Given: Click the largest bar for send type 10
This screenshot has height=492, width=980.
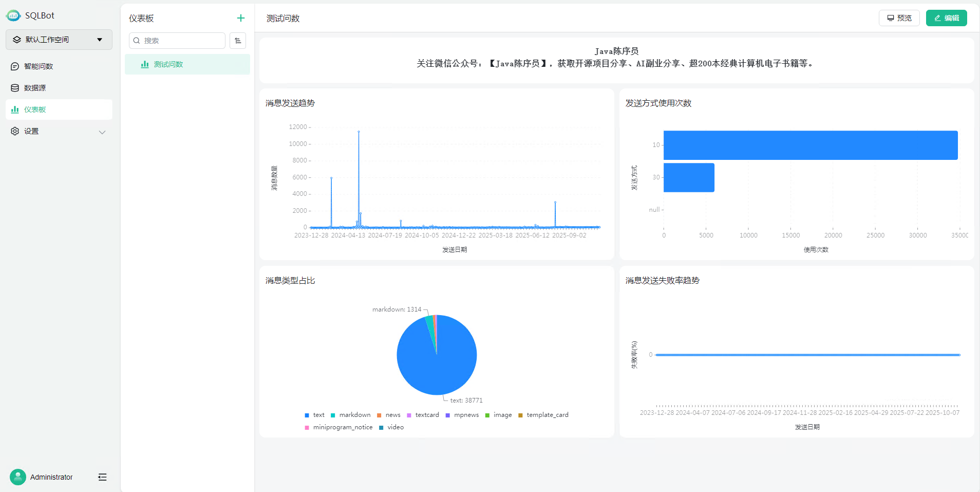Looking at the screenshot, I should pos(810,145).
